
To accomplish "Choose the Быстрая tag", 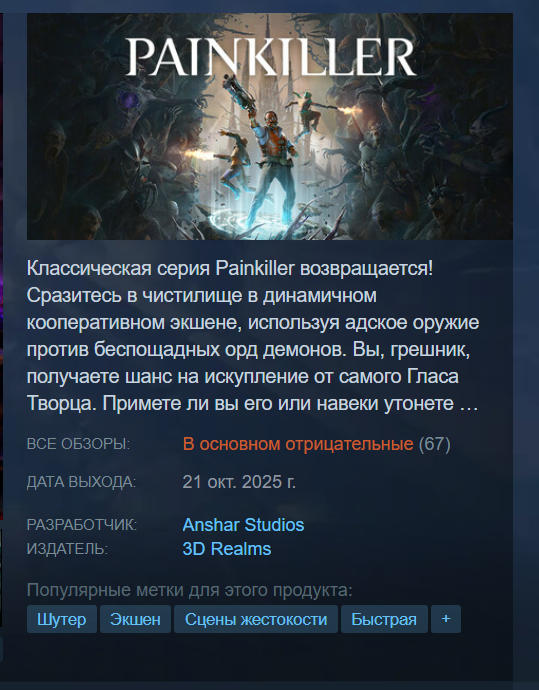I will point(384,619).
